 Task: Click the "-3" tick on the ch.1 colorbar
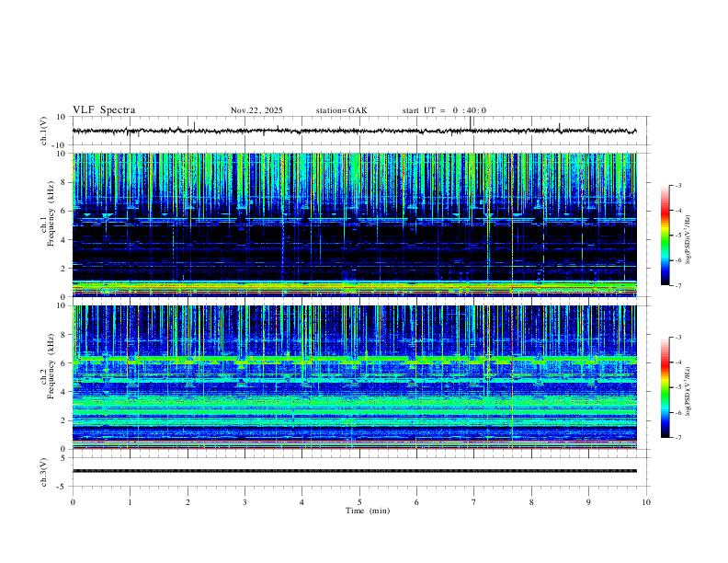coord(677,185)
